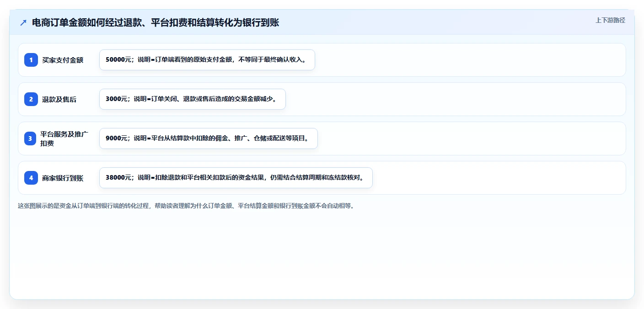Select step number 3 badge
Viewport: 644px width, 309px height.
tap(30, 139)
